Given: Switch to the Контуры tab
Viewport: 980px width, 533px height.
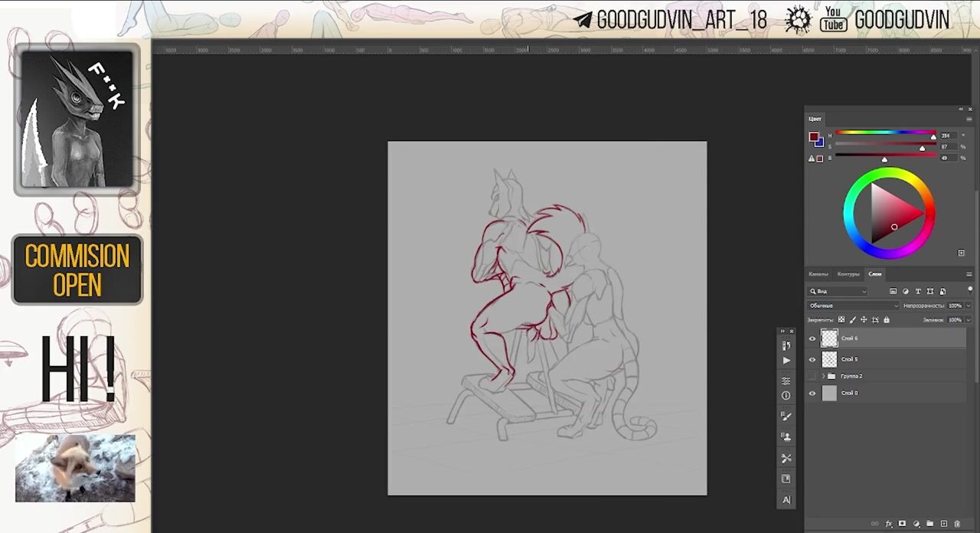Looking at the screenshot, I should (x=848, y=274).
